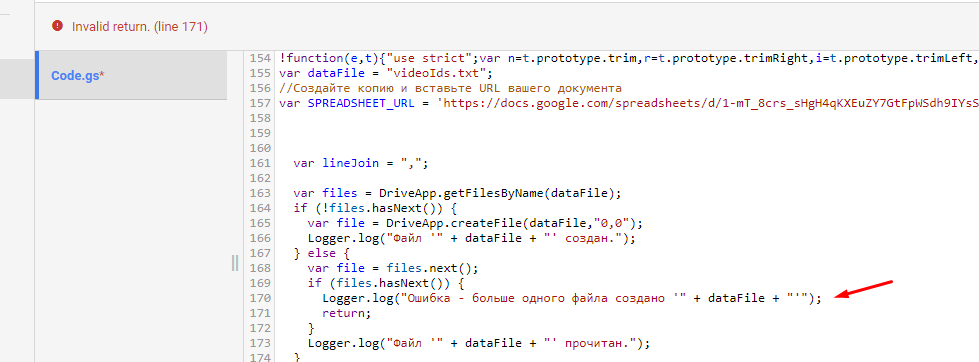Click the sidebar resize handle grip
The width and height of the screenshot is (979, 362).
[x=235, y=263]
